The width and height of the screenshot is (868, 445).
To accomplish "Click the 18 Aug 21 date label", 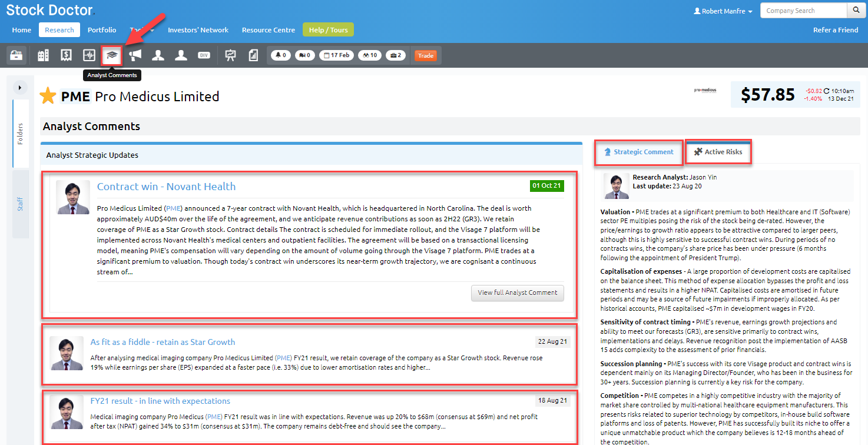I will [553, 400].
